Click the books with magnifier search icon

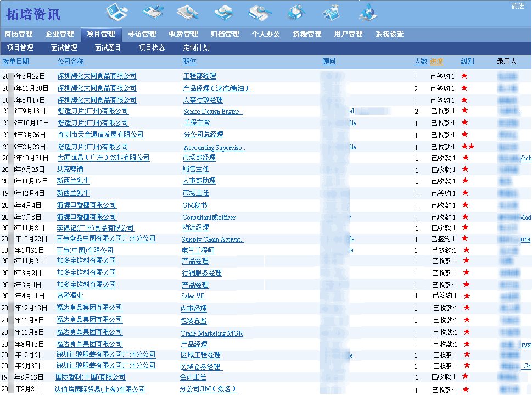260,12
